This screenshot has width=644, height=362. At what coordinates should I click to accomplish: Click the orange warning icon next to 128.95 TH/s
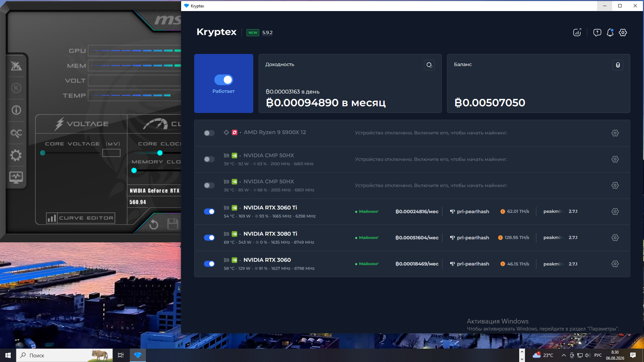coord(500,238)
